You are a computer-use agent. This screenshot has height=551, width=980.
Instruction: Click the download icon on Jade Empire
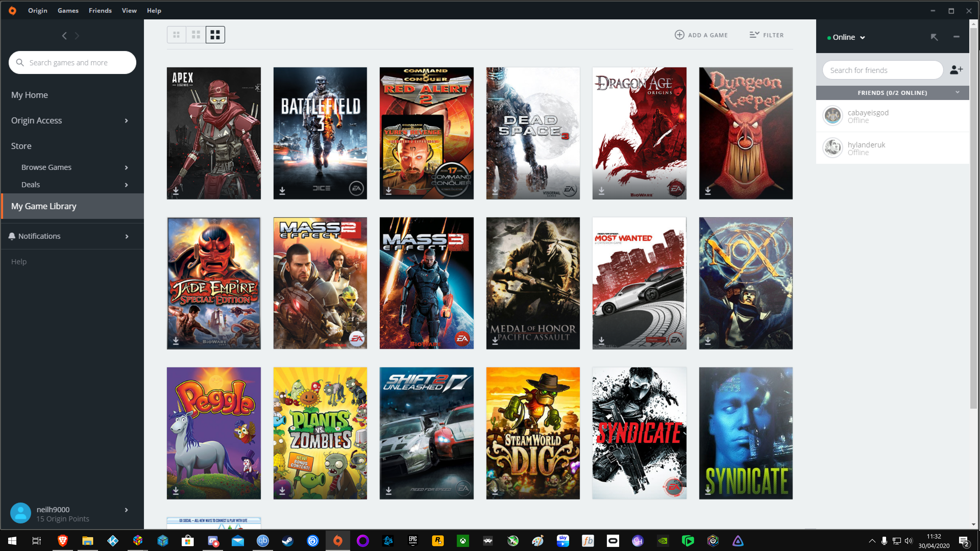[x=176, y=340]
